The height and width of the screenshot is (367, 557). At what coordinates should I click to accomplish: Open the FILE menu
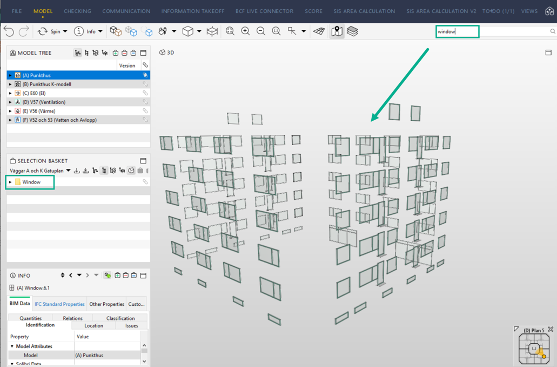(16, 11)
